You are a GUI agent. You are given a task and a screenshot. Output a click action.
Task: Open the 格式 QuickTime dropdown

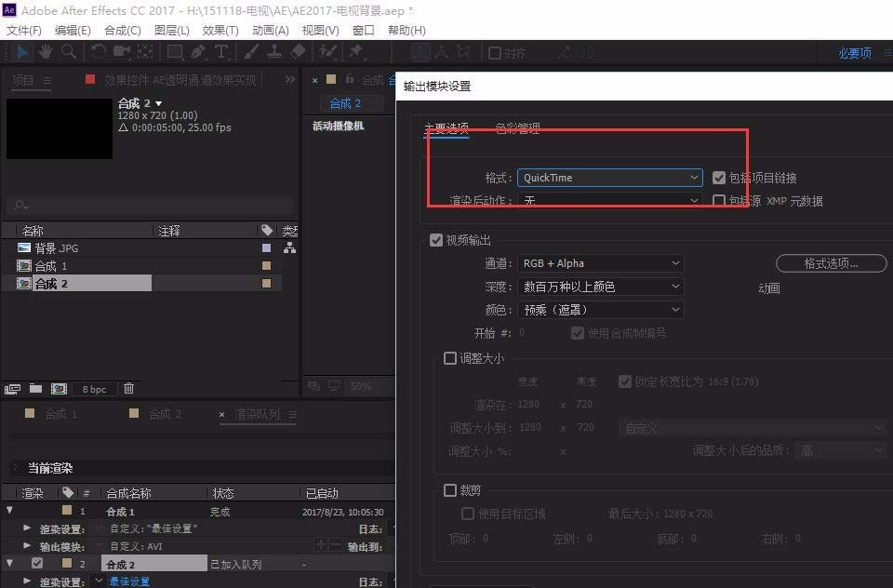tap(609, 178)
